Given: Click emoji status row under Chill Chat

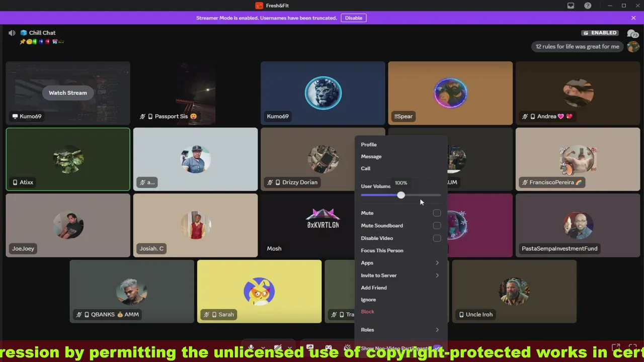Looking at the screenshot, I should click(x=42, y=42).
